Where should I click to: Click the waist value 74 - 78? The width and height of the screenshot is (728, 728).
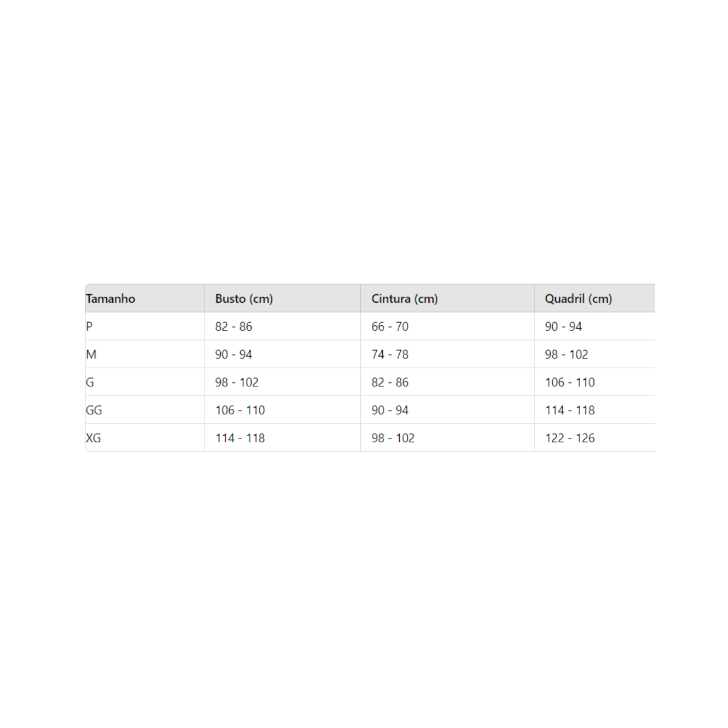coord(390,354)
